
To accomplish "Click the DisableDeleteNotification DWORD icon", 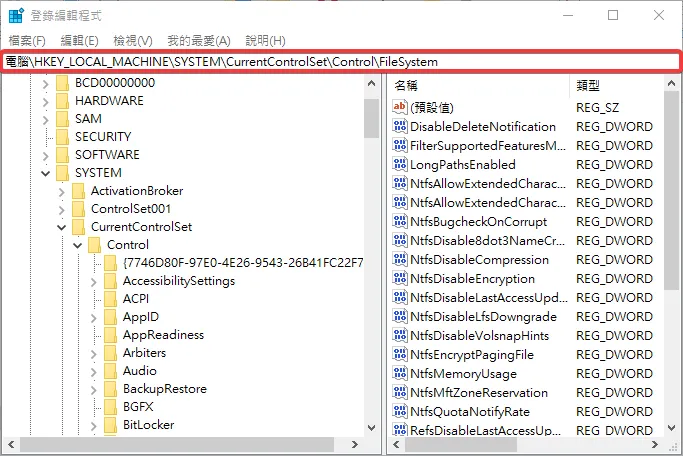I will [x=399, y=126].
